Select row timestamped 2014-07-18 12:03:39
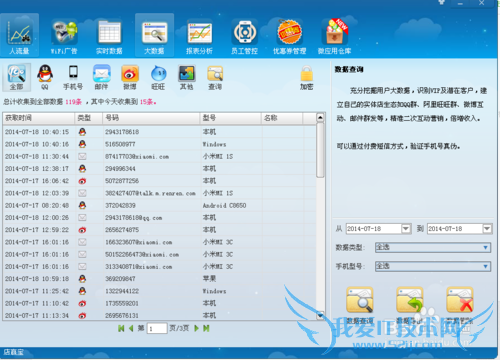Screen dimensions: 500x360 159,193
